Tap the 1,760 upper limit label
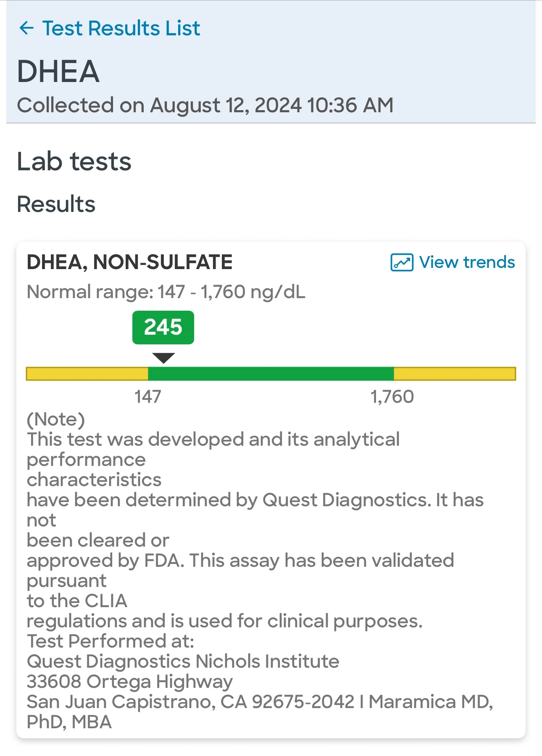542x756 pixels. [392, 397]
